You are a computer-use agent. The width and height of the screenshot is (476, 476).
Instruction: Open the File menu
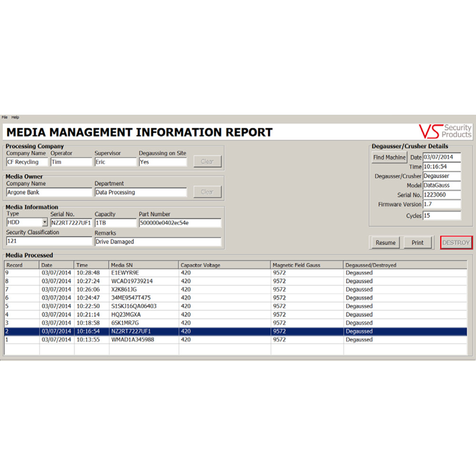click(4, 117)
